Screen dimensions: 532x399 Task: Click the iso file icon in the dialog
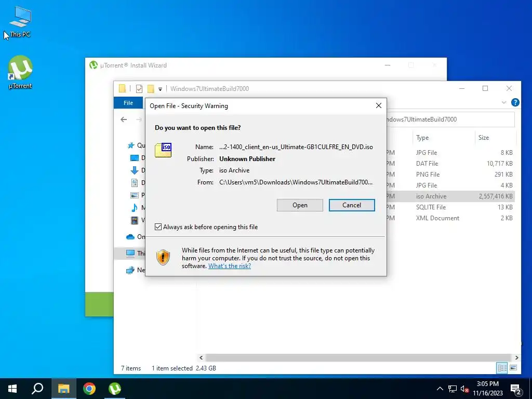coord(163,150)
